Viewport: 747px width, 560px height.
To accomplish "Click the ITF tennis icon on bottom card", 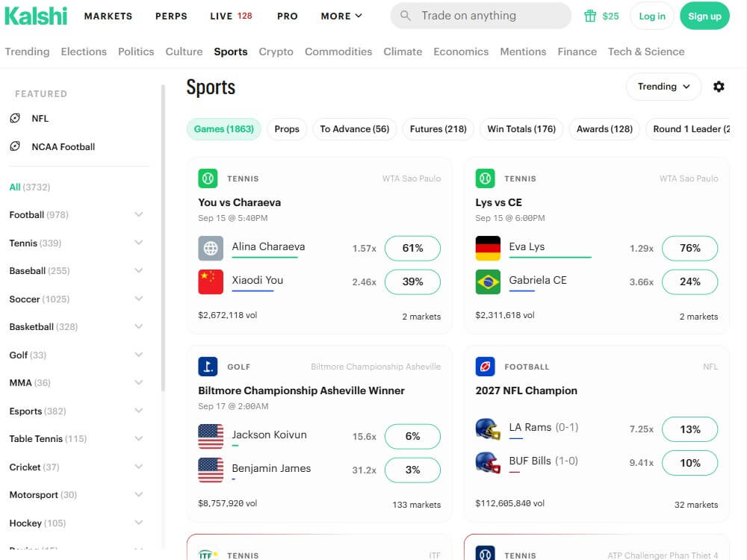I will pyautogui.click(x=208, y=554).
